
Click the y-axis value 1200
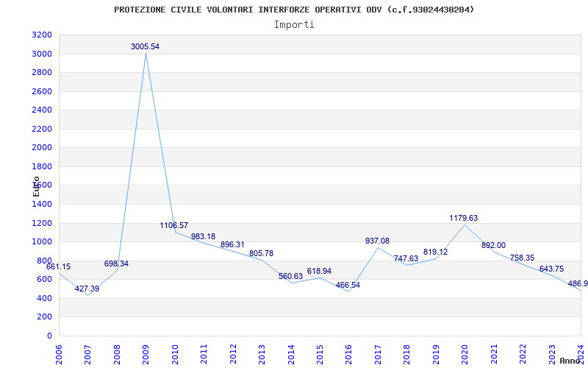[x=43, y=223]
